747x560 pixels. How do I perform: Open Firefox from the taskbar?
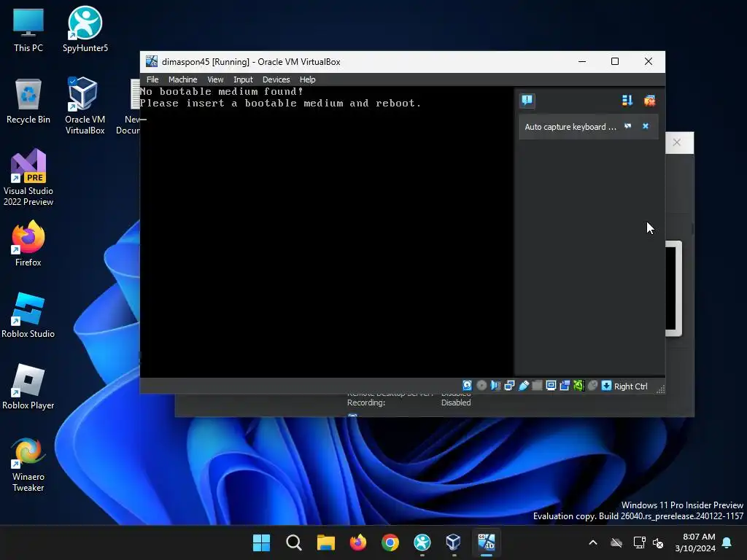357,542
